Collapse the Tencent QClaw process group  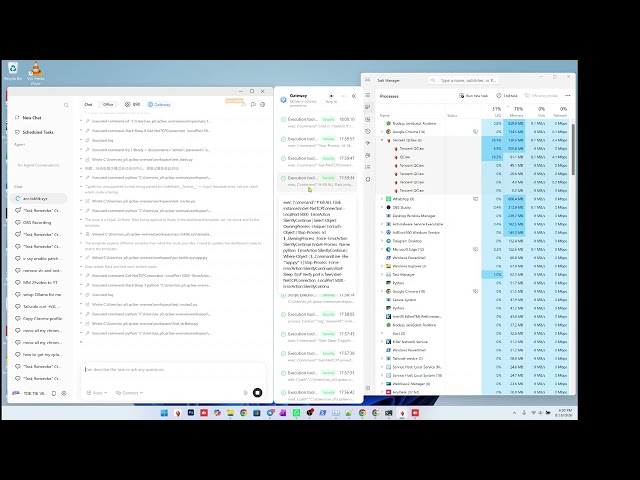tap(382, 140)
